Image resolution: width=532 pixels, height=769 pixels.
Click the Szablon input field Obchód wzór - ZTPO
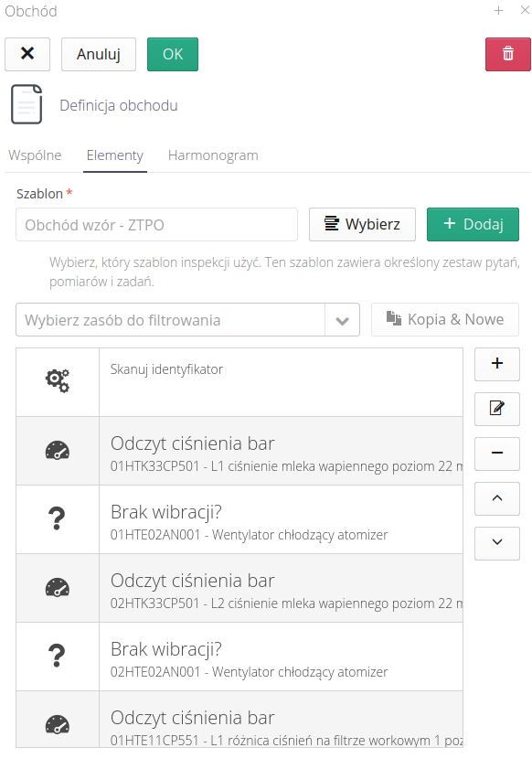(x=156, y=225)
